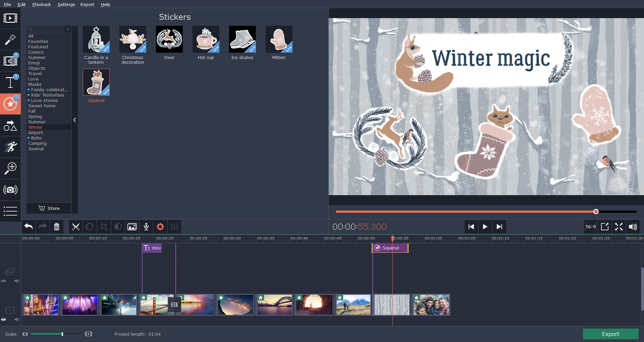Mute the video track audio
644x342 pixels.
click(x=16, y=320)
